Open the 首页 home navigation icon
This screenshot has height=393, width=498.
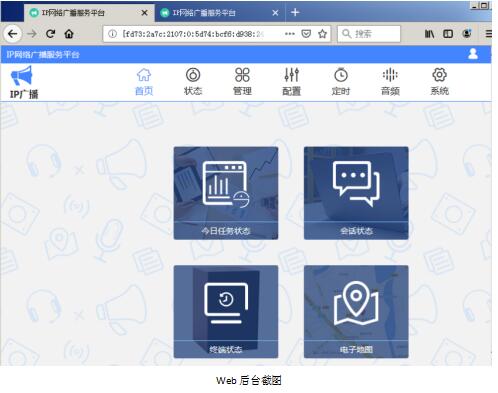pos(144,75)
